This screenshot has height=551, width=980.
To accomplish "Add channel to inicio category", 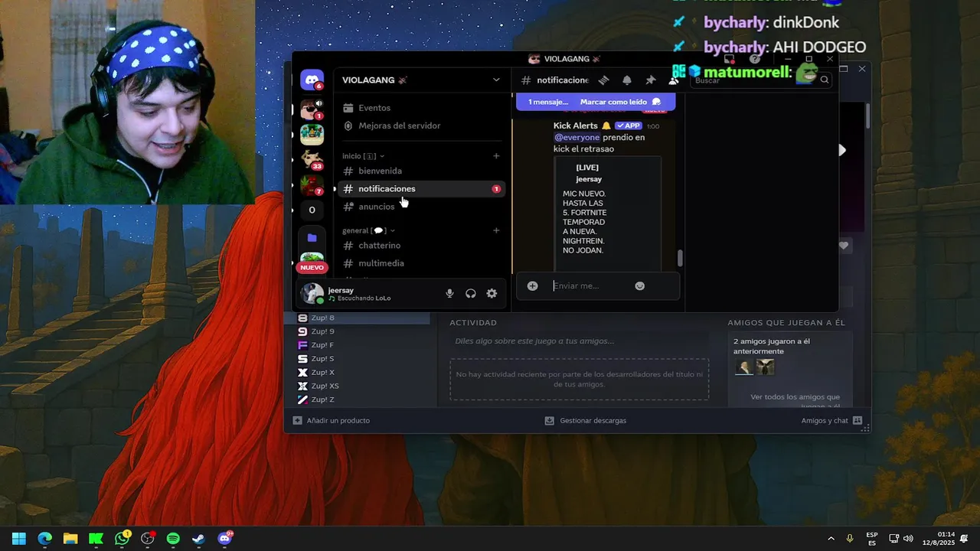I will pyautogui.click(x=496, y=156).
